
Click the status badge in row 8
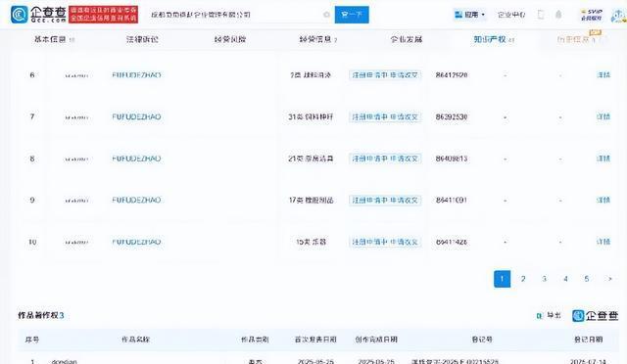385,159
